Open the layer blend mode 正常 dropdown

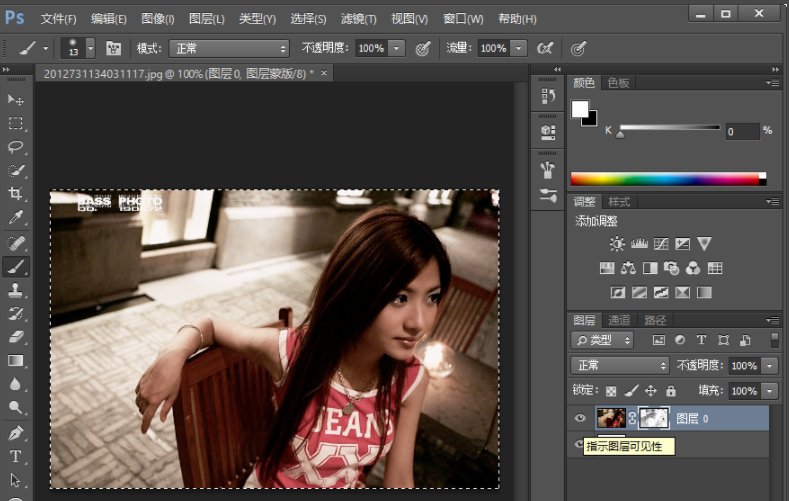click(619, 365)
